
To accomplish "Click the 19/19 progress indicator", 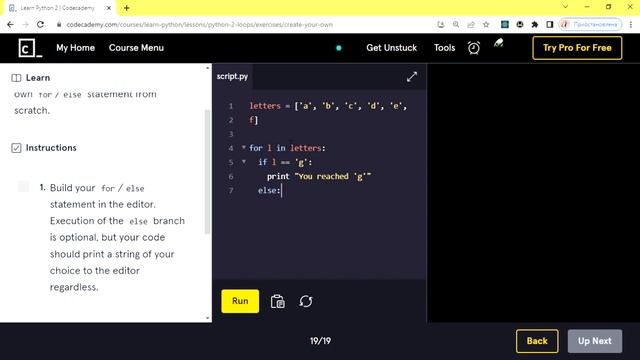I will [x=320, y=341].
